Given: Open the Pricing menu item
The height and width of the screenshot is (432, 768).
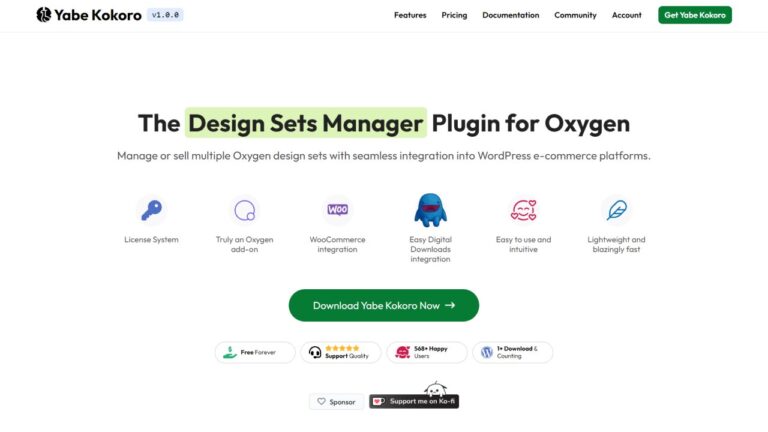Looking at the screenshot, I should (x=454, y=15).
